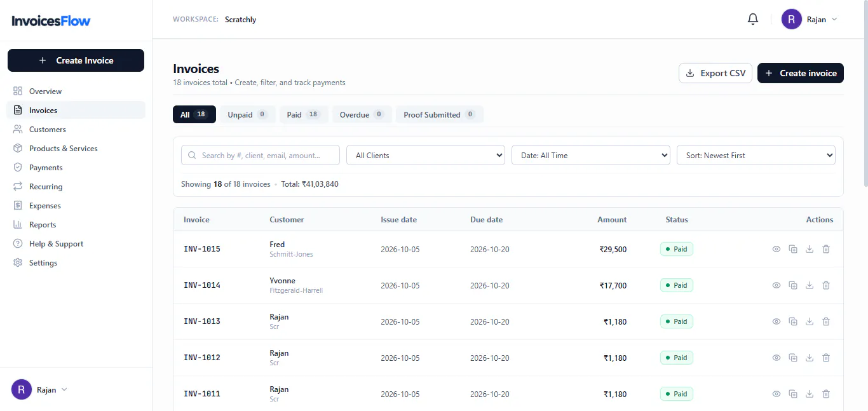Download invoice INV-1014
The height and width of the screenshot is (411, 868).
click(810, 285)
